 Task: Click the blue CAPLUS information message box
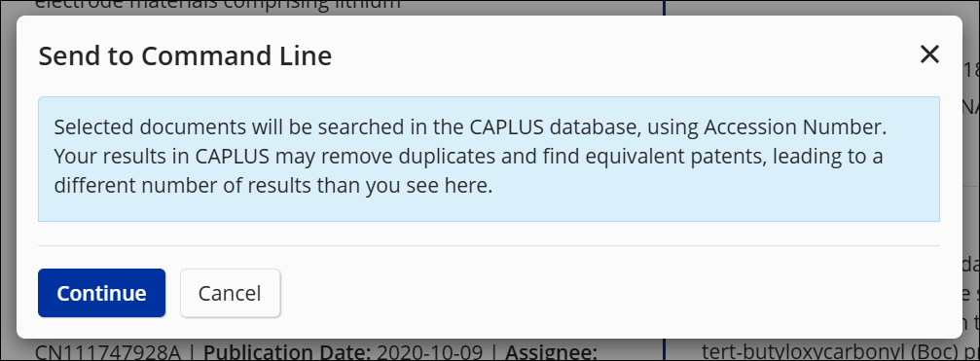(489, 159)
